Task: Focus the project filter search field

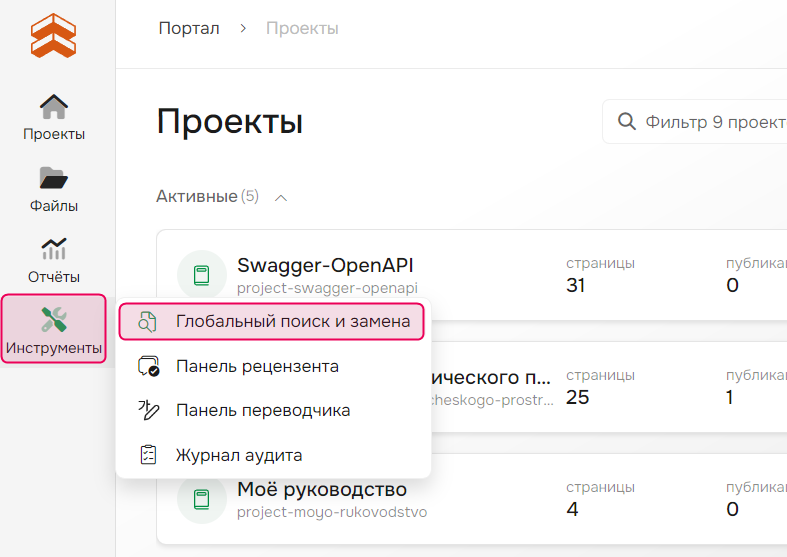Action: 695,121
